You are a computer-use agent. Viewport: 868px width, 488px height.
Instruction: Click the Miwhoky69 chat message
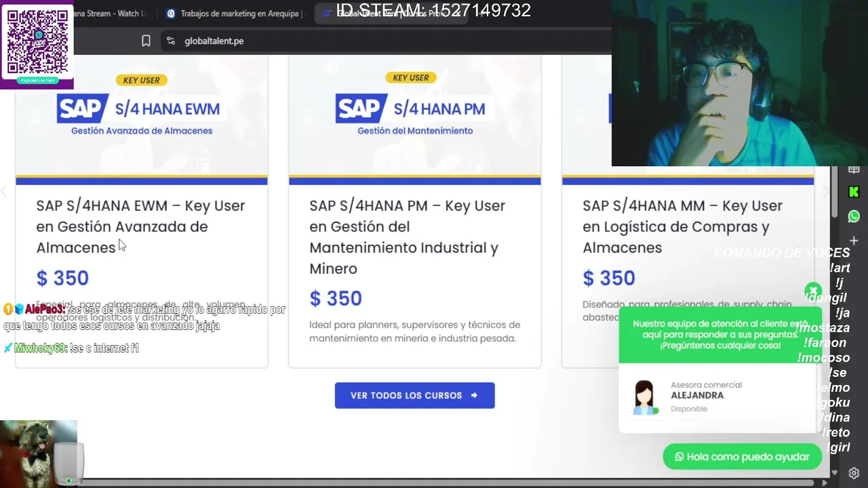pos(71,348)
